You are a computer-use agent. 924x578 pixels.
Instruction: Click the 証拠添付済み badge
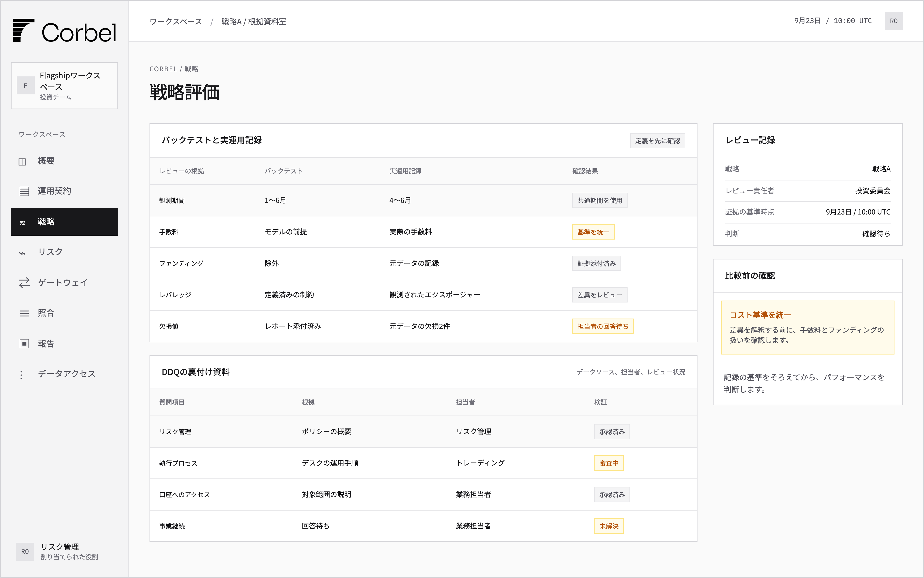click(596, 263)
